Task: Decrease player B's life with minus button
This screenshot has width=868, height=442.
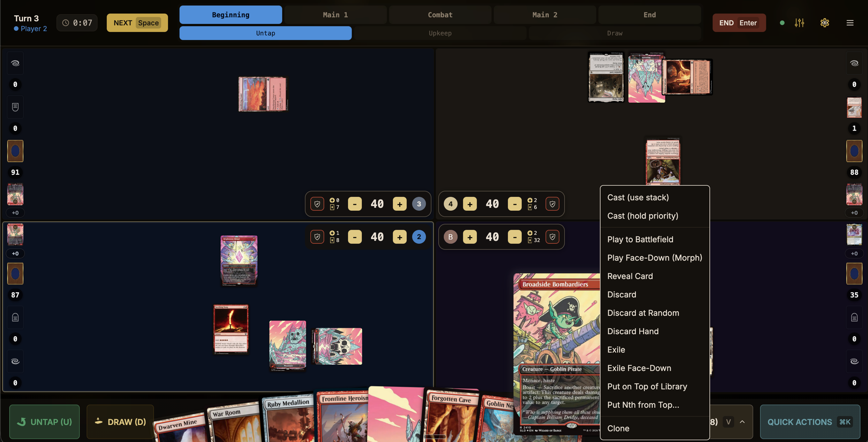Action: coord(515,237)
